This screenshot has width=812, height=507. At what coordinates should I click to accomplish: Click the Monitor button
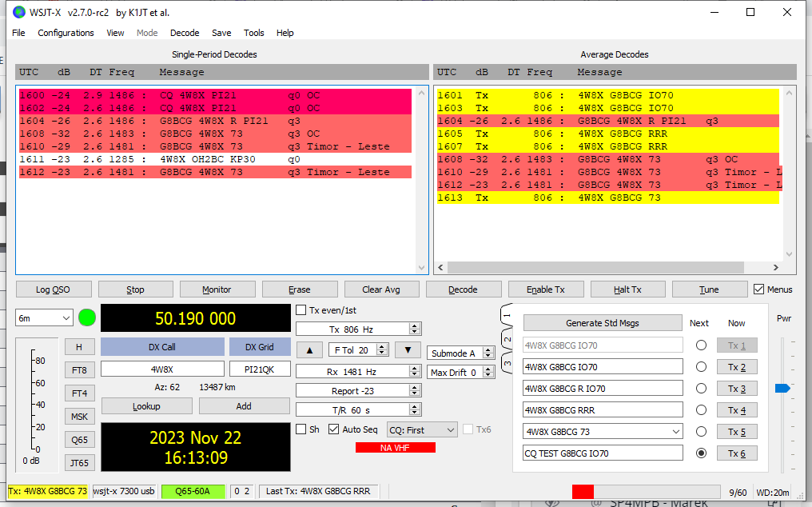(217, 289)
